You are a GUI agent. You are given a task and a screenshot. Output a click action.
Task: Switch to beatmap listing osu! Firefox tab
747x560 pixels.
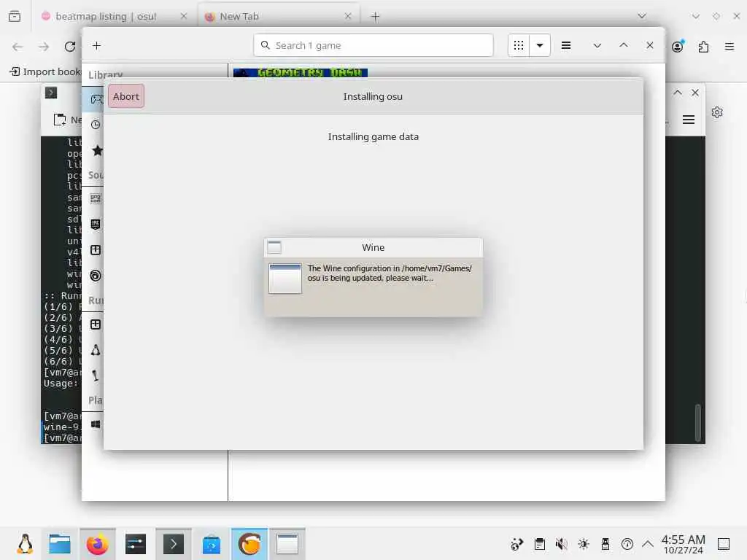105,16
